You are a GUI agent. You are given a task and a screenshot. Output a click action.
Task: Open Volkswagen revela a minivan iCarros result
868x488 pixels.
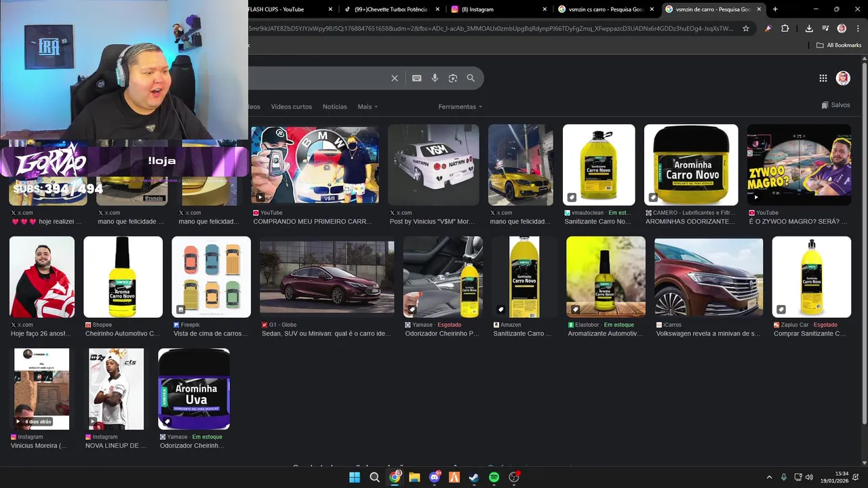point(708,333)
